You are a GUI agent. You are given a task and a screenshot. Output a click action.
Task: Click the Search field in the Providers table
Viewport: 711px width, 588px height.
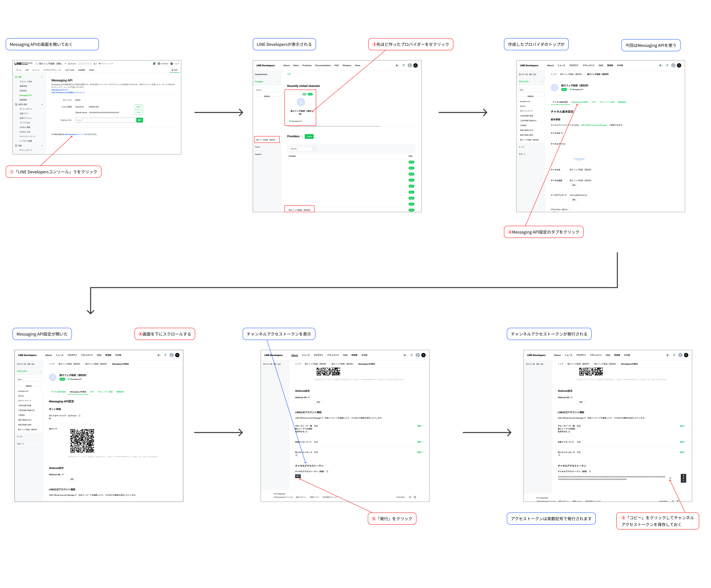tap(301, 149)
